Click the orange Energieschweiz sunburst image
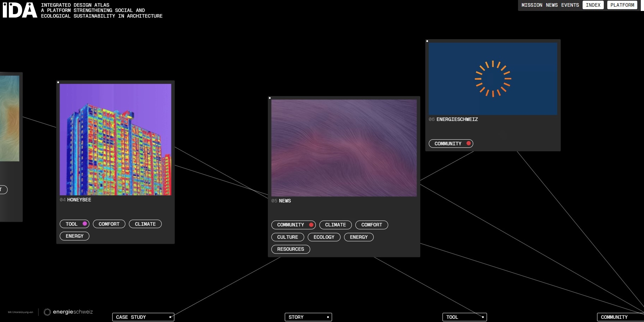The height and width of the screenshot is (322, 644). 493,79
